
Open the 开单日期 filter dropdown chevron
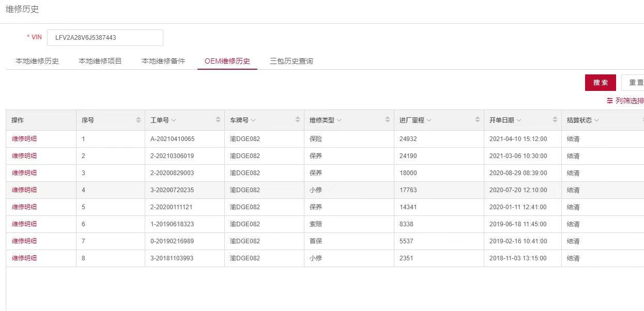point(519,120)
